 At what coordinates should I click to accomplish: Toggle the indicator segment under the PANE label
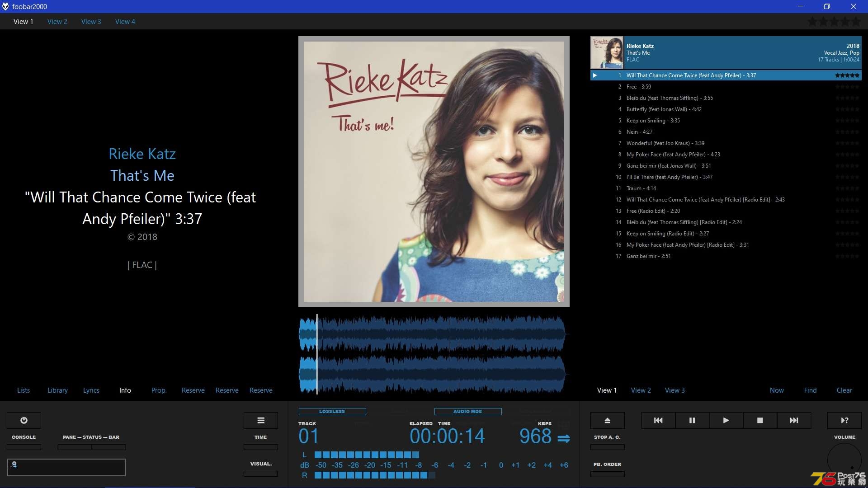[75, 447]
